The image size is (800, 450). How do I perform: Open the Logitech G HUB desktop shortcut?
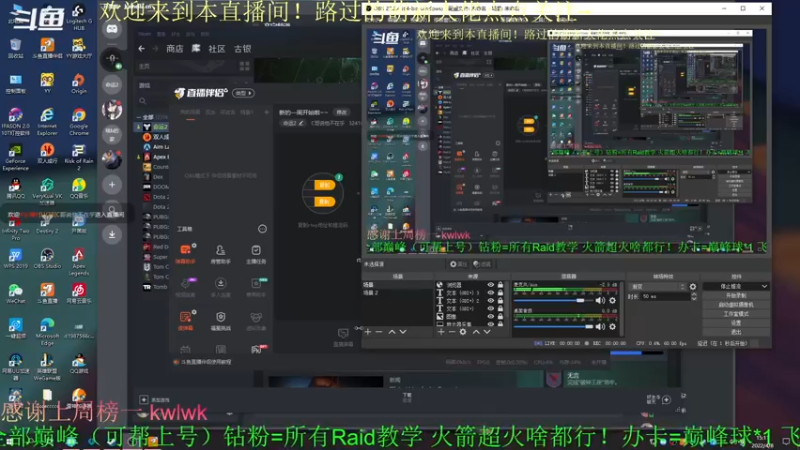pos(79,17)
